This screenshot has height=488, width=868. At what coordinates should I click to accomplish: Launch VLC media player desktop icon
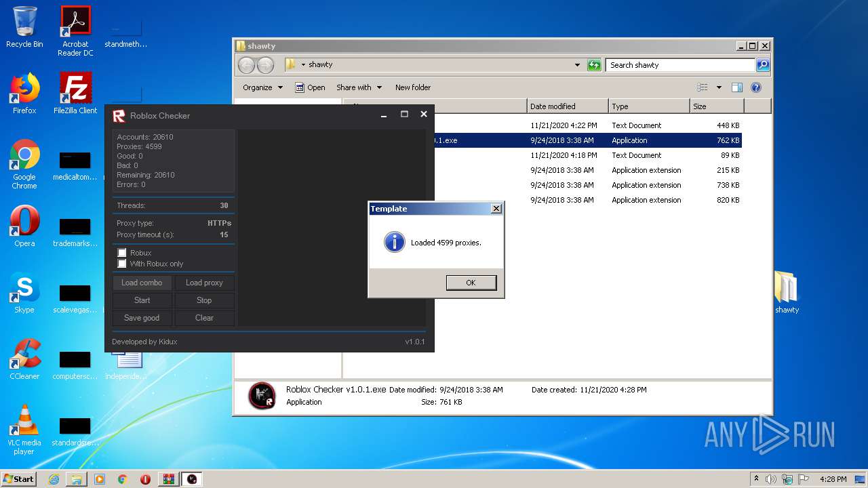point(24,430)
